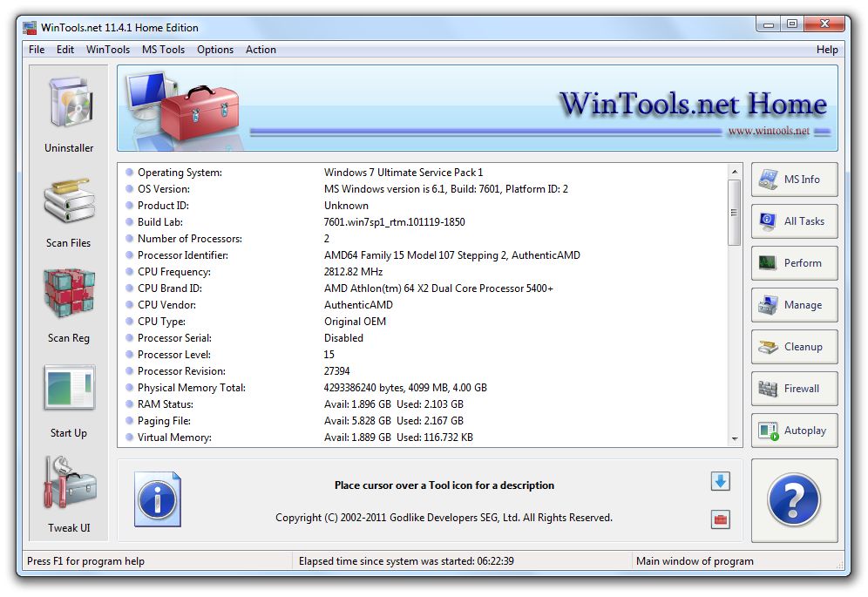Click the MS Info button
Viewport: 868px width, 597px height.
tap(794, 180)
